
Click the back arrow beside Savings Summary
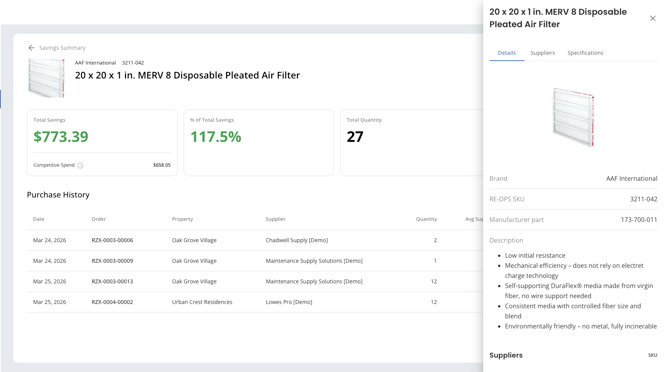[x=31, y=48]
